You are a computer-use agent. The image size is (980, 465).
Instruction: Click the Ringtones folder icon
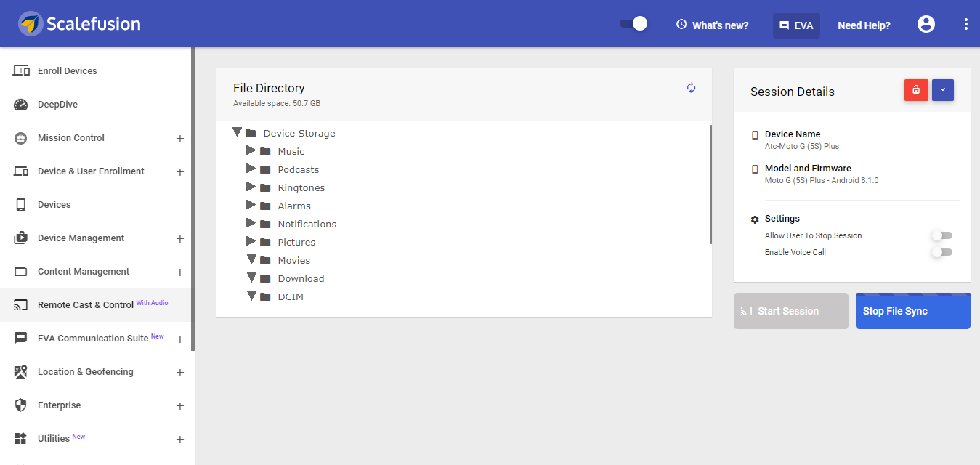tap(266, 188)
